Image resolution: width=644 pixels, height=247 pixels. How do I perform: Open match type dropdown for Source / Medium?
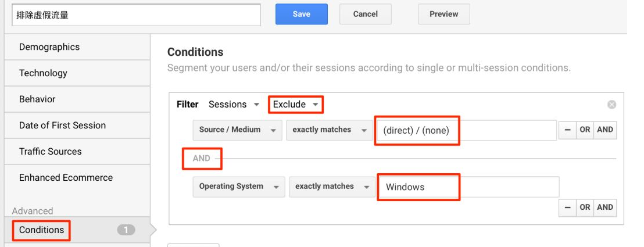[x=328, y=130]
